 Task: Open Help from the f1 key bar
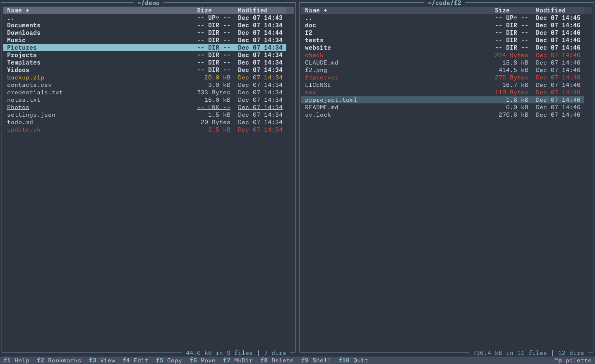click(x=16, y=360)
